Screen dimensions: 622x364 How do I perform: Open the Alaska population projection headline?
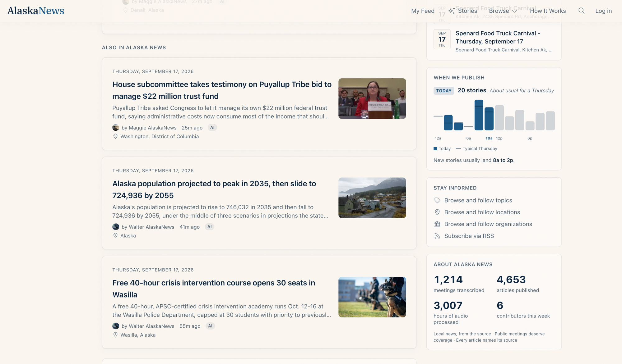tap(214, 189)
